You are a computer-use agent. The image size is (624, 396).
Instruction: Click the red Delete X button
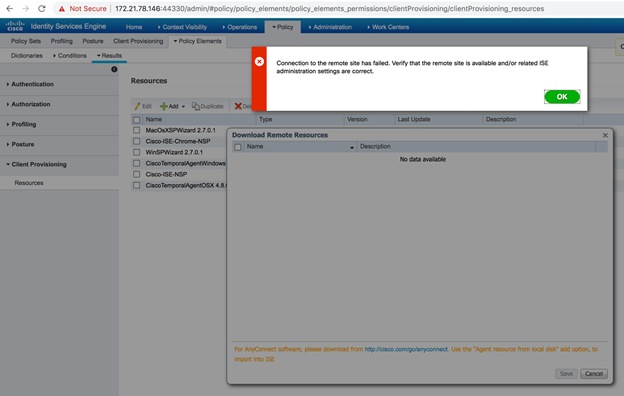tap(243, 106)
